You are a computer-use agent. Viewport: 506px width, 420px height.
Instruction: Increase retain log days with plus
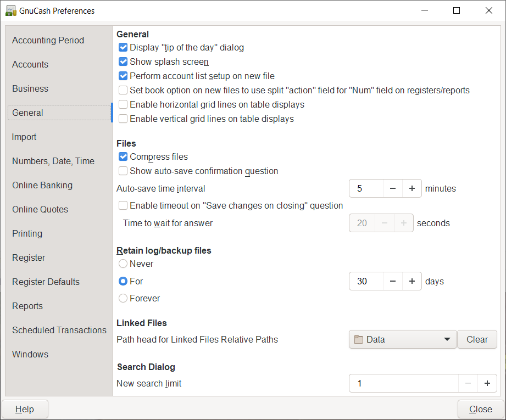coord(412,281)
